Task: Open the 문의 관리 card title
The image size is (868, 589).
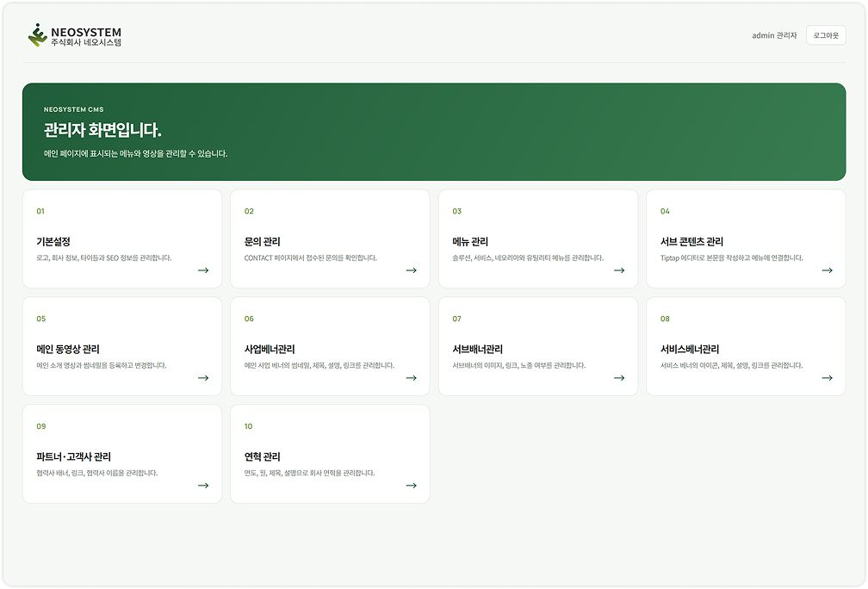Action: click(x=263, y=241)
